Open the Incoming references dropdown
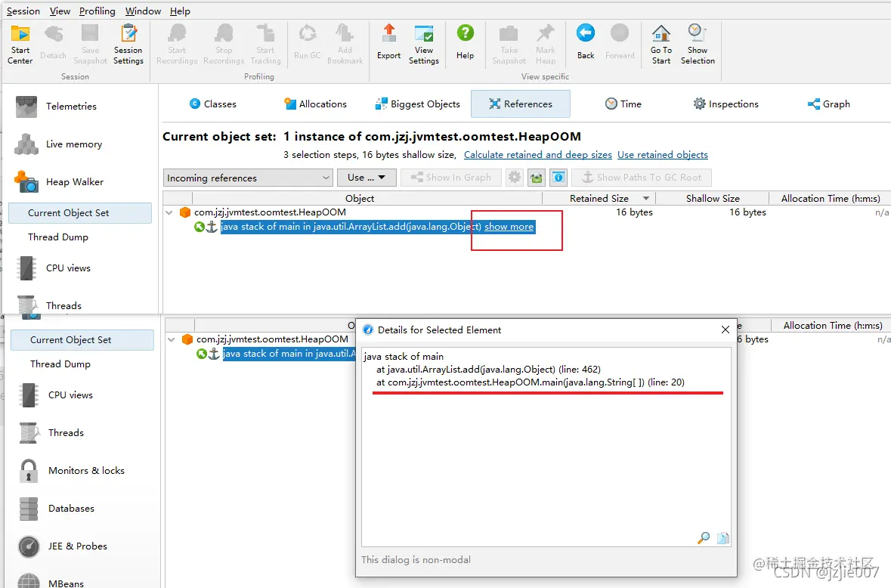891x588 pixels. click(248, 178)
